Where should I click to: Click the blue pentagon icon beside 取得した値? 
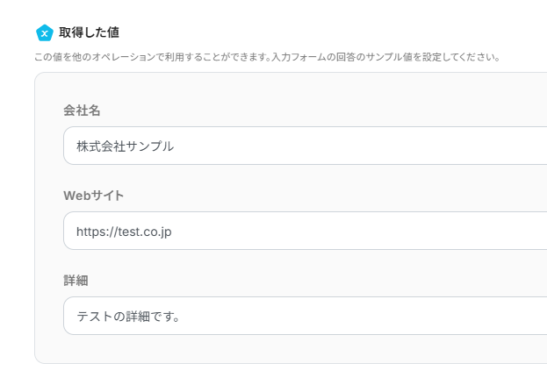(44, 33)
